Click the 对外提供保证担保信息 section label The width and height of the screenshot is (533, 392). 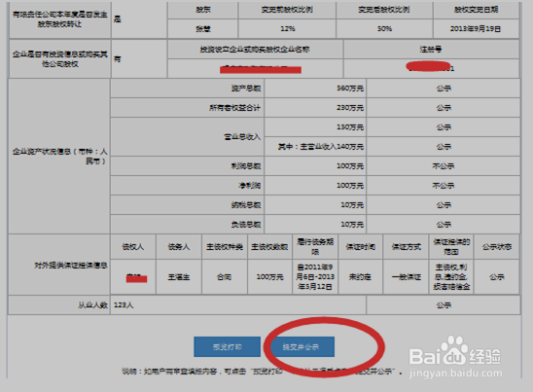click(x=71, y=266)
